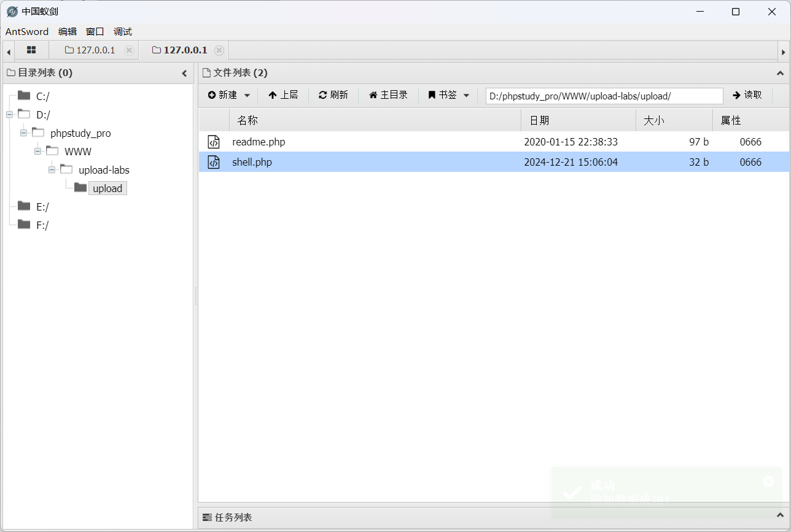The height and width of the screenshot is (532, 791).
Task: Maximize the 中国蚁剑 window
Action: (x=736, y=12)
